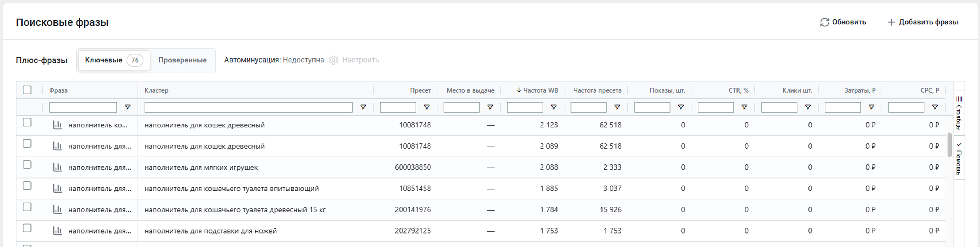Focus the Кластер filter text field
980x247 pixels.
click(248, 108)
